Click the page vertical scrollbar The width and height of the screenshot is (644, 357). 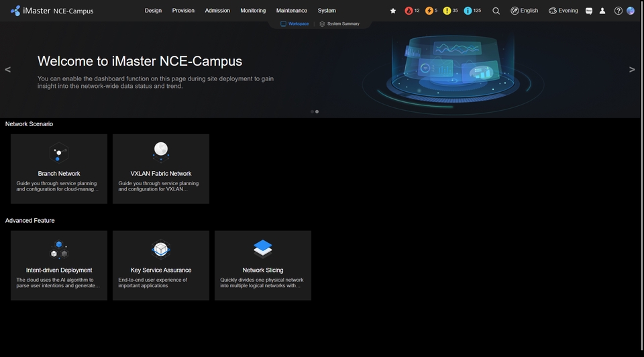[x=643, y=176]
